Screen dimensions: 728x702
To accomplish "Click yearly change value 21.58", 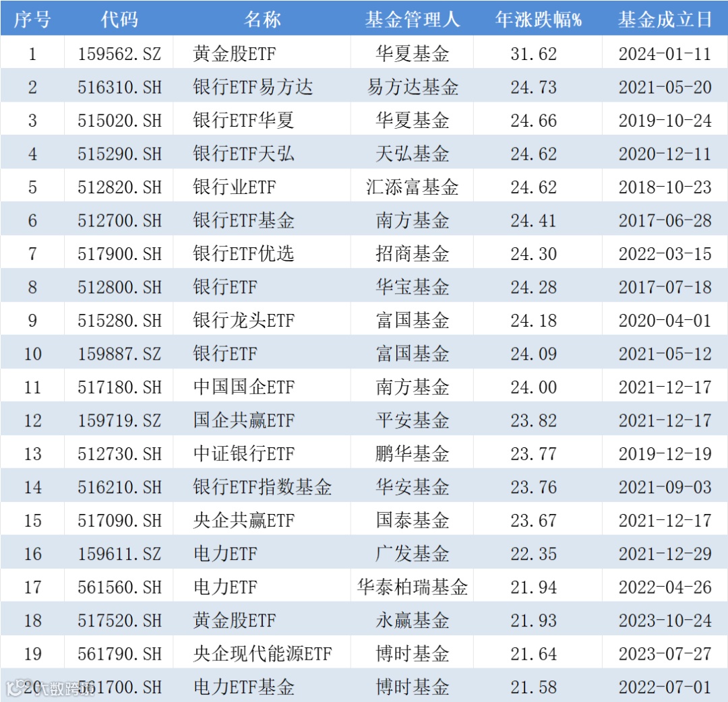I will (x=533, y=687).
